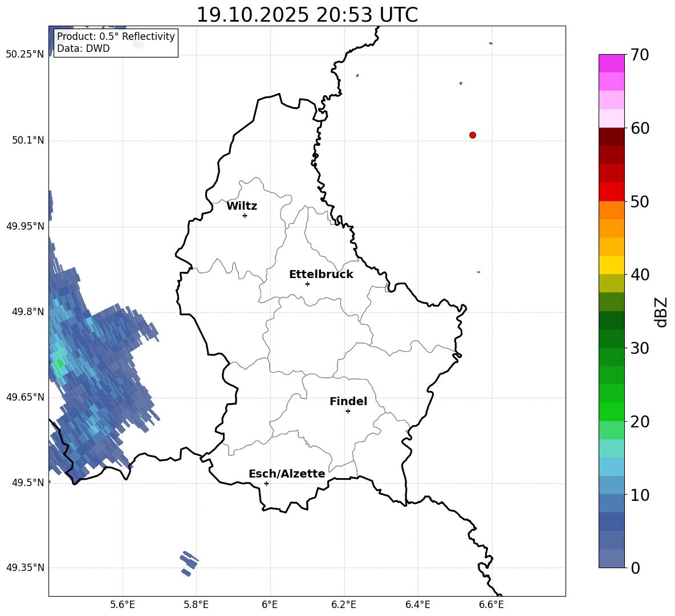Click the dark maroon swatch below 60 dBZ
Viewport: 675px width, 616px height.
(x=611, y=137)
